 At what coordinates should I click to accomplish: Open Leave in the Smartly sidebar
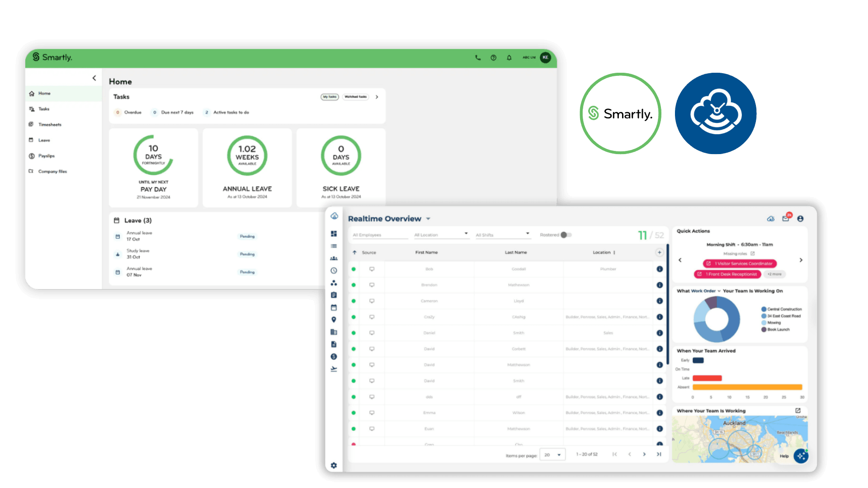pos(63,140)
